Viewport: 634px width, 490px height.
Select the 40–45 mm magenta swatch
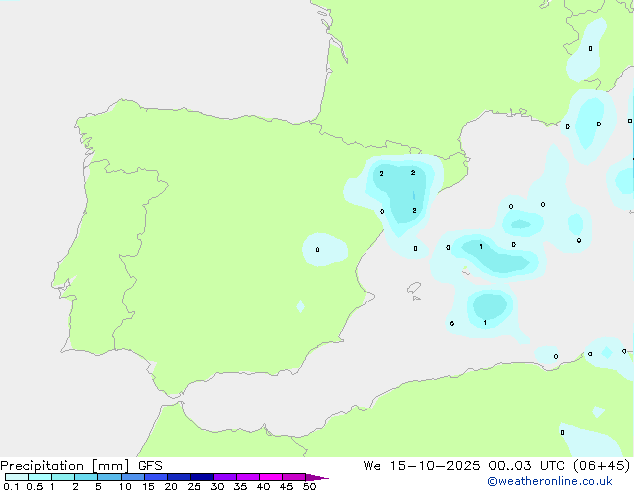point(271,477)
